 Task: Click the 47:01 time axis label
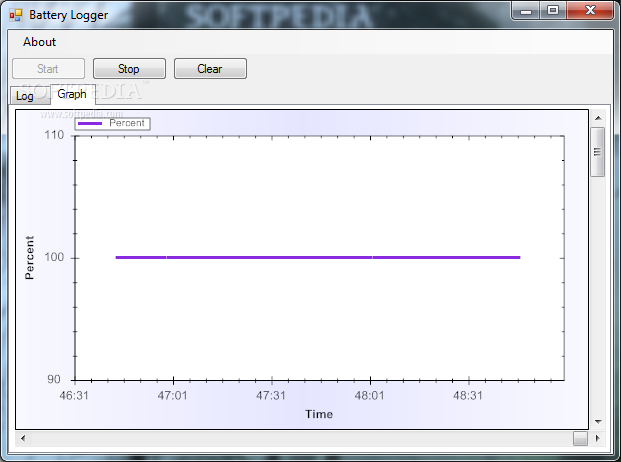coord(173,395)
